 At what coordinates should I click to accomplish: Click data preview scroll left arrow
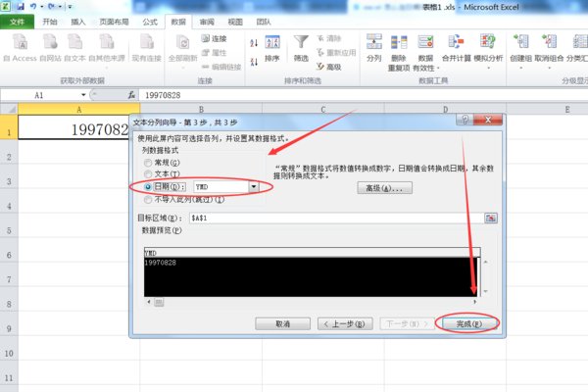point(149,302)
